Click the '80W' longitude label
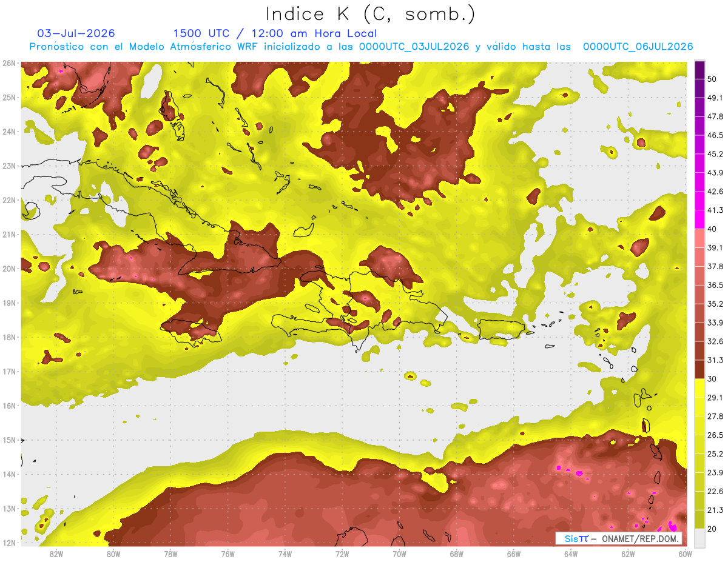This screenshot has width=728, height=562. pyautogui.click(x=113, y=554)
